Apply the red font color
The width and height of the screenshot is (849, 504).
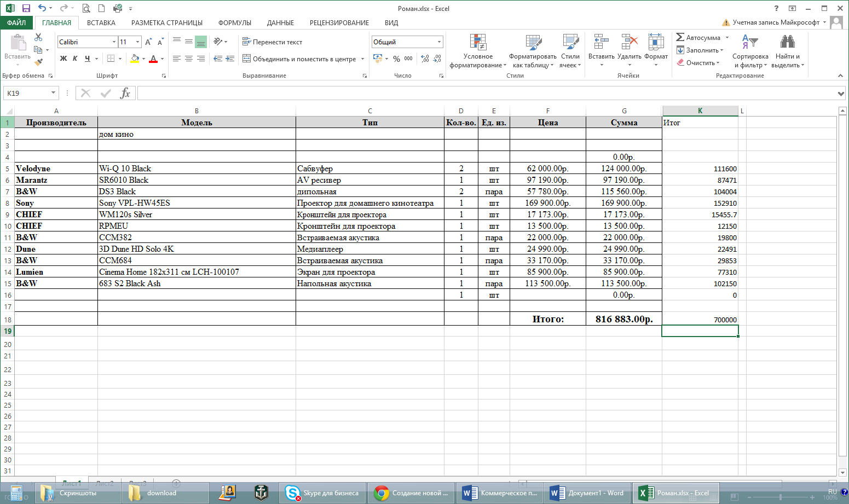coord(153,59)
